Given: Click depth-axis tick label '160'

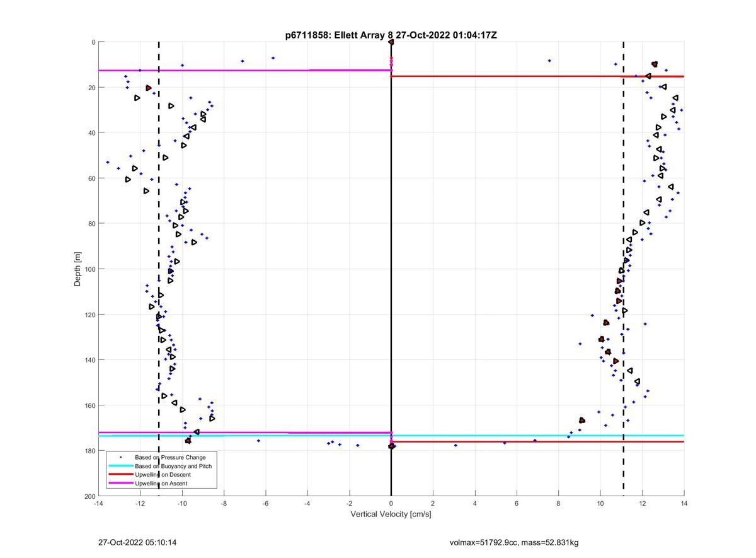Looking at the screenshot, I should pyautogui.click(x=89, y=405).
